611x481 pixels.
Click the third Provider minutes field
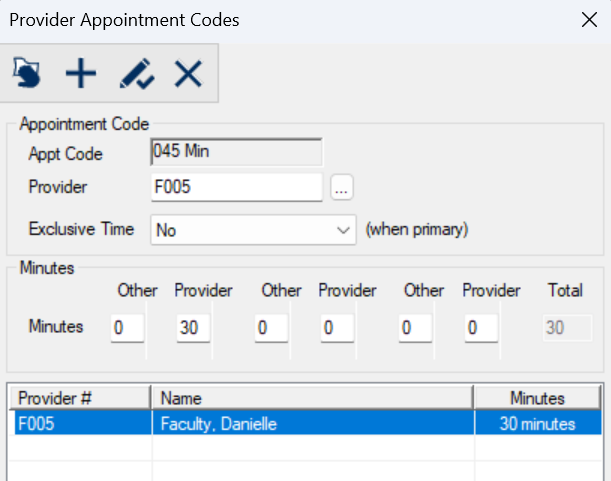click(482, 327)
